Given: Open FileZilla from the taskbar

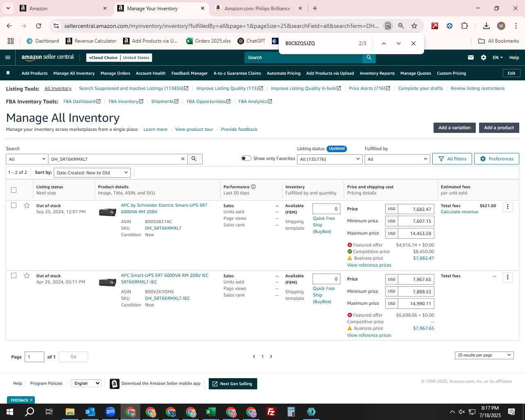Looking at the screenshot, I should 271,412.
